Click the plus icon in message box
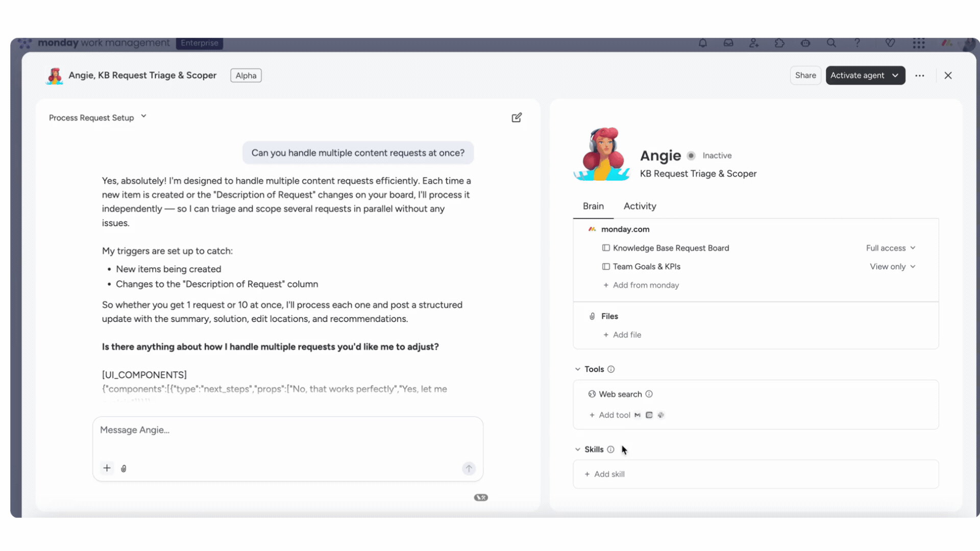 pos(107,468)
